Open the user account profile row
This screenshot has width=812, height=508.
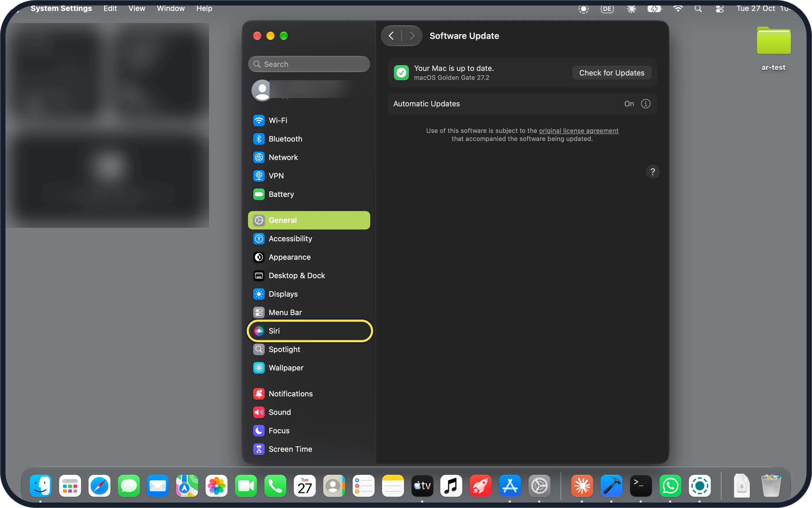[x=309, y=90]
